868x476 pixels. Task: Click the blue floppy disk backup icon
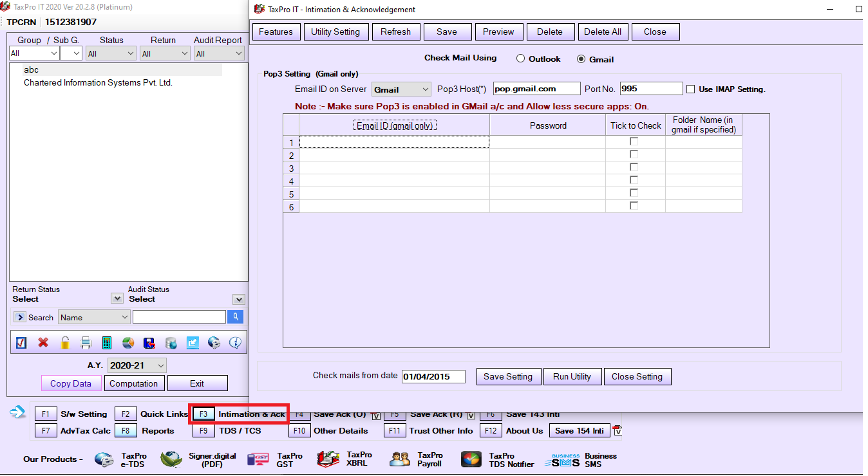149,343
